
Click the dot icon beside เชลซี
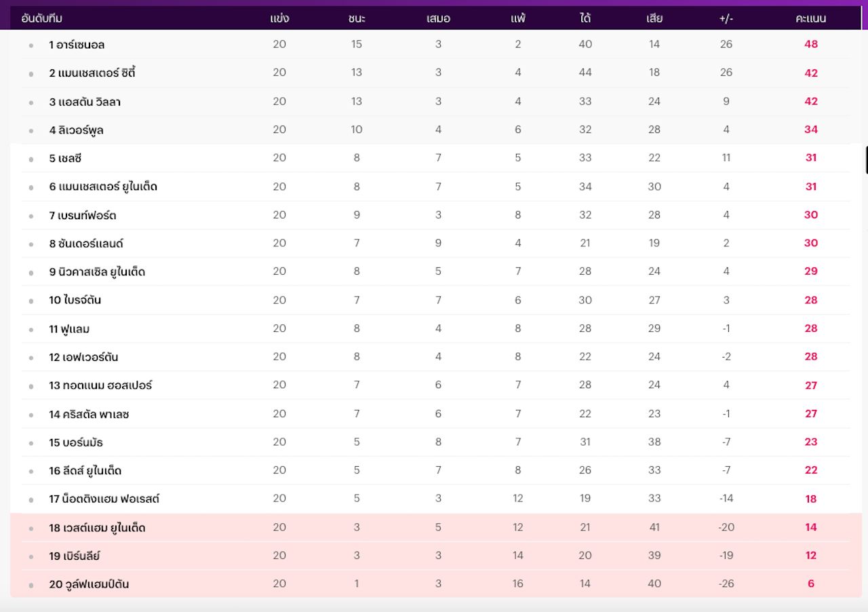coord(31,159)
